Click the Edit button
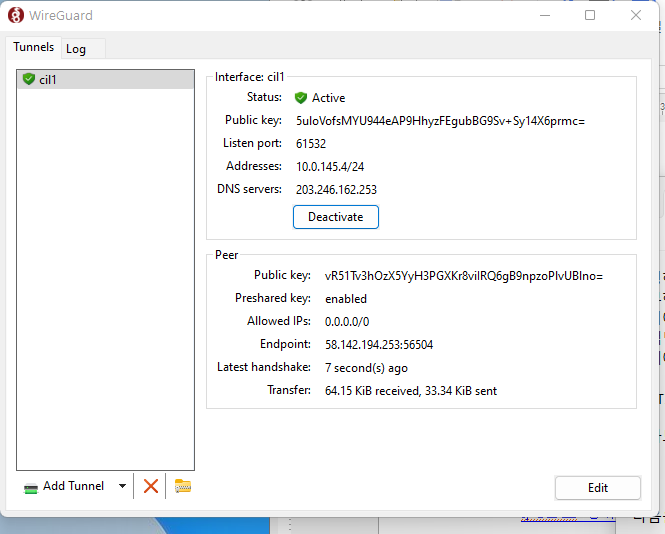Screen dimensions: 665x534 point(598,488)
